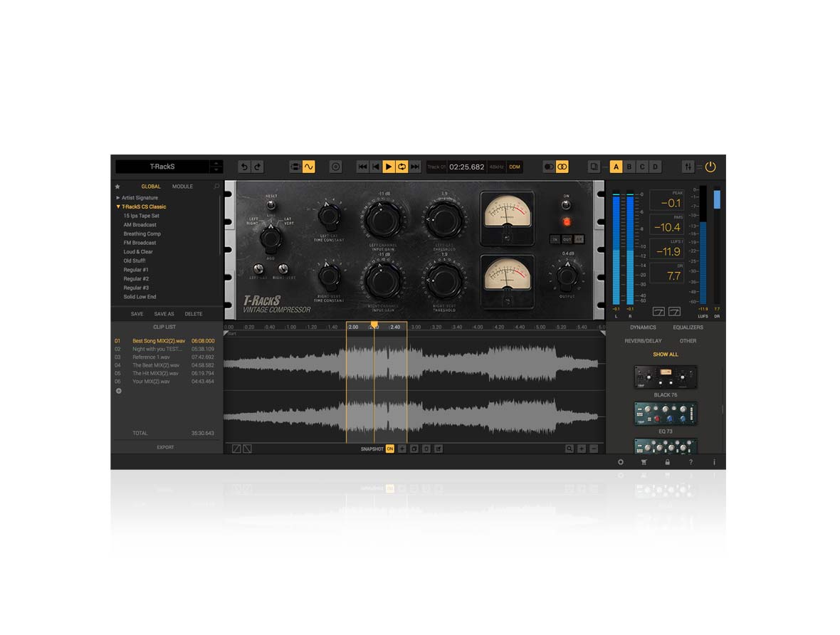Select the EQ 73 module thumbnail

[666, 414]
